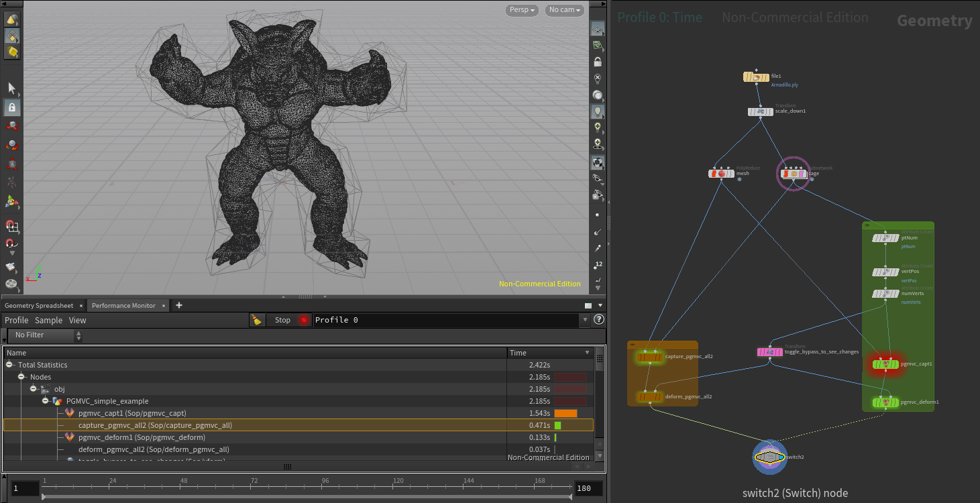Open the No cam camera dropdown
Viewport: 980px width, 503px height.
[x=564, y=10]
